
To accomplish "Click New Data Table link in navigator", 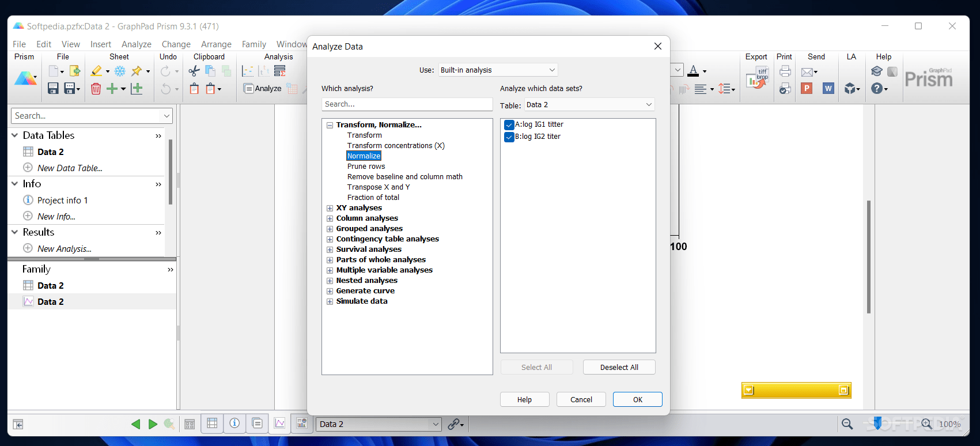I will pos(70,168).
